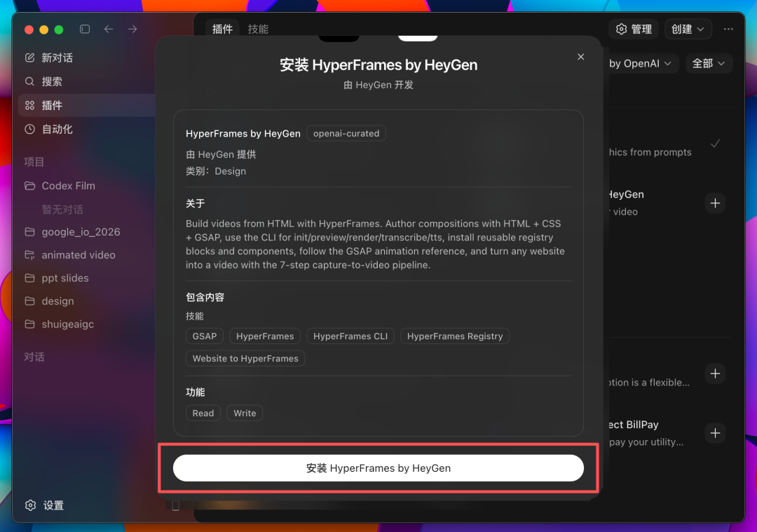Image resolution: width=757 pixels, height=532 pixels.
Task: Select 插件 in the sidebar
Action: pos(87,105)
